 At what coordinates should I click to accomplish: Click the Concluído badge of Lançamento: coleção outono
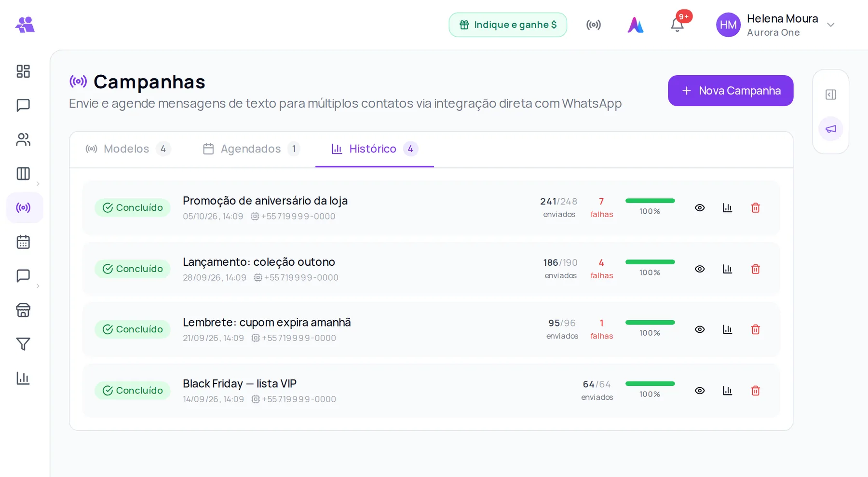click(x=133, y=269)
